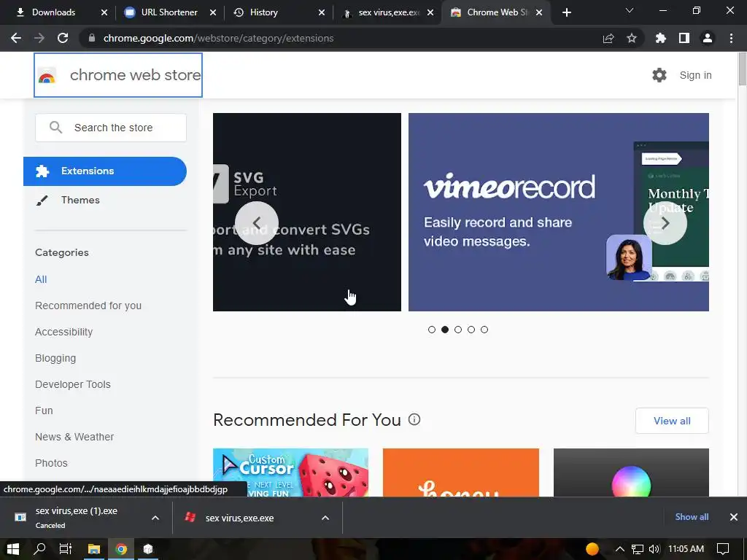The image size is (747, 560).
Task: Switch to the URL Shortener tab
Action: 169,12
